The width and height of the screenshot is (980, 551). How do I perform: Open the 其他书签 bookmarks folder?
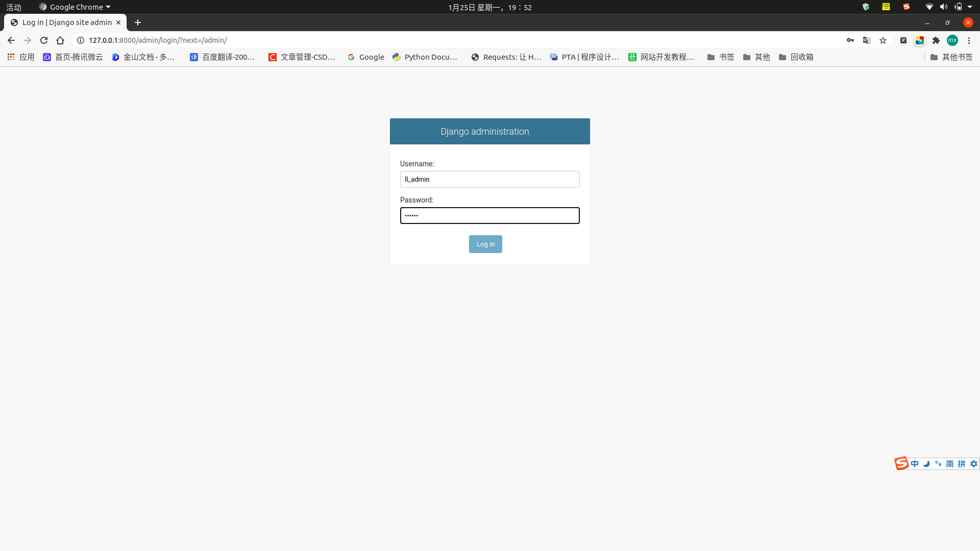pos(951,57)
